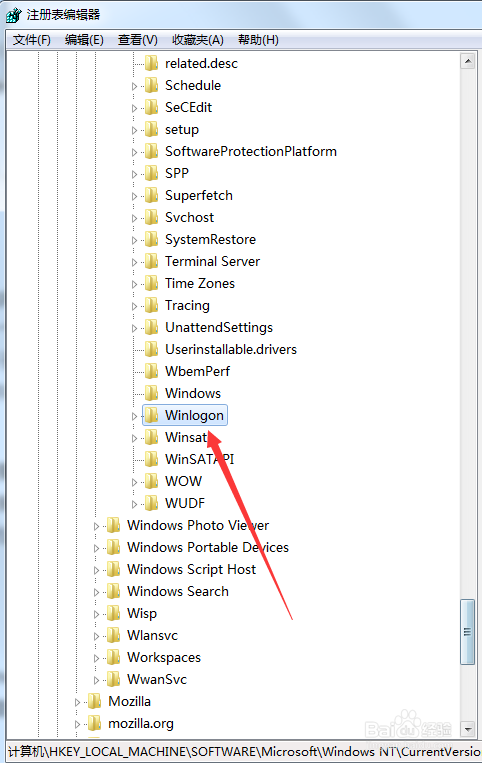Click the Terminal Server folder icon
Viewport: 482px width, 763px height.
pos(152,261)
